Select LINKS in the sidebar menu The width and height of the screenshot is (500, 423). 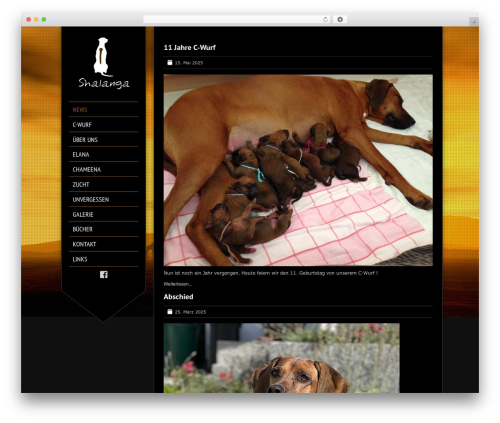coord(80,259)
